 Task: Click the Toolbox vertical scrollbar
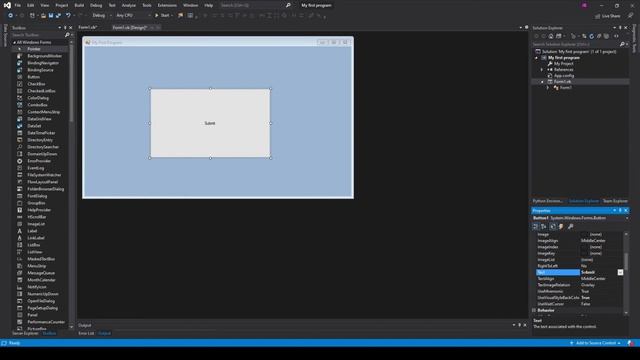pyautogui.click(x=71, y=82)
